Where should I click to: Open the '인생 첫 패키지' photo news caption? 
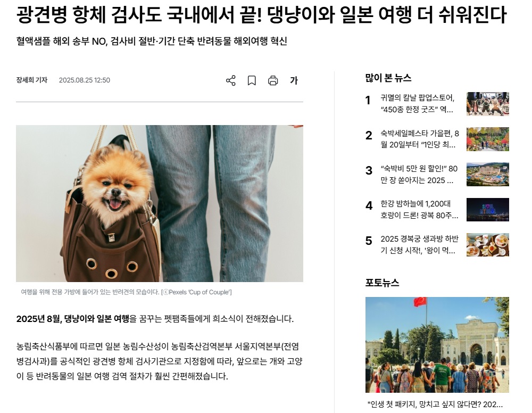click(435, 404)
